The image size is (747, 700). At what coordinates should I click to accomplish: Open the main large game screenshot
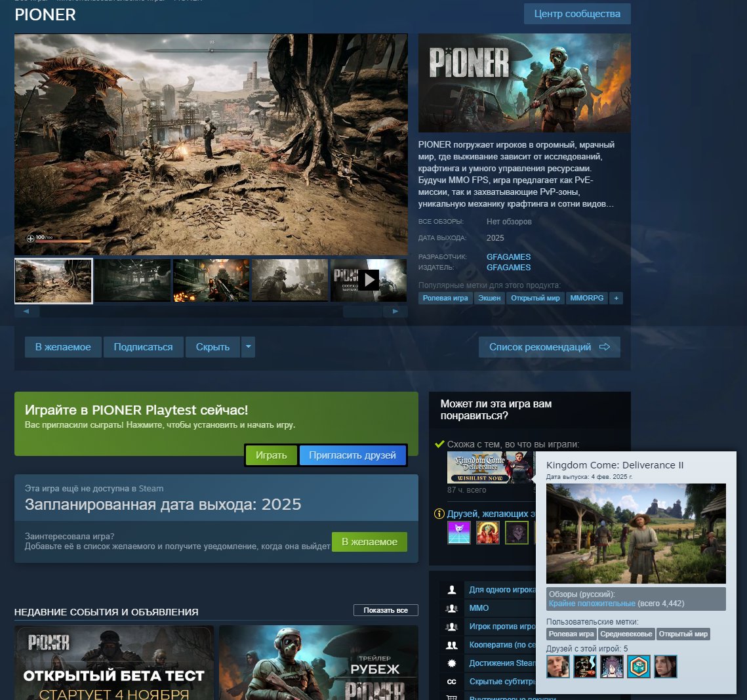pos(211,144)
